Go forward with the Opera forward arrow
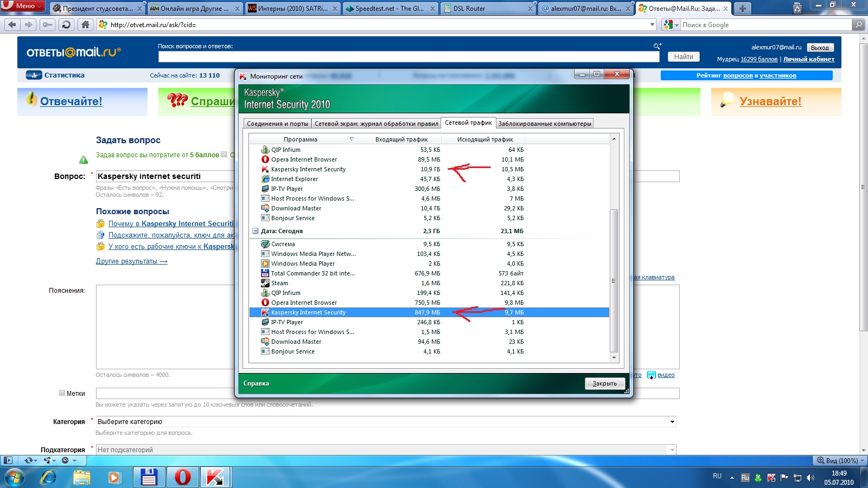 point(29,24)
